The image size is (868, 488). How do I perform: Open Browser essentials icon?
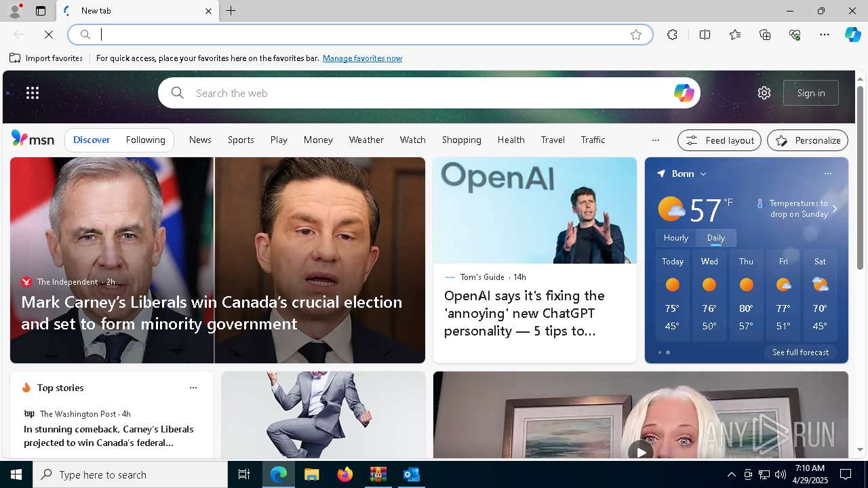(x=795, y=35)
